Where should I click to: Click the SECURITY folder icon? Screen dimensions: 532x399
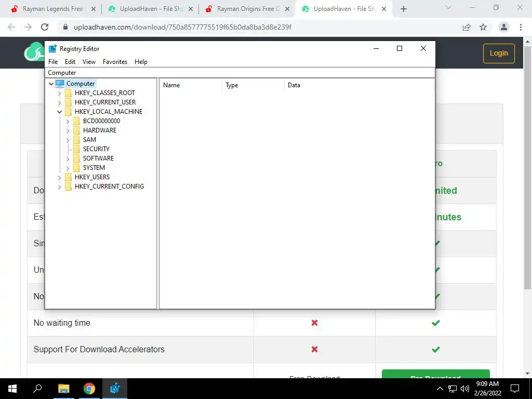coord(77,149)
